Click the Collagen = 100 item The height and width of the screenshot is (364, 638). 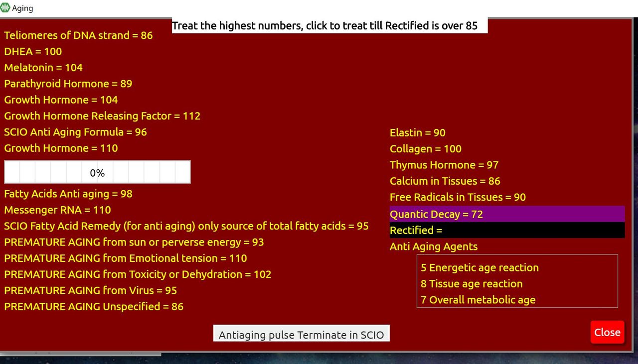coord(426,149)
